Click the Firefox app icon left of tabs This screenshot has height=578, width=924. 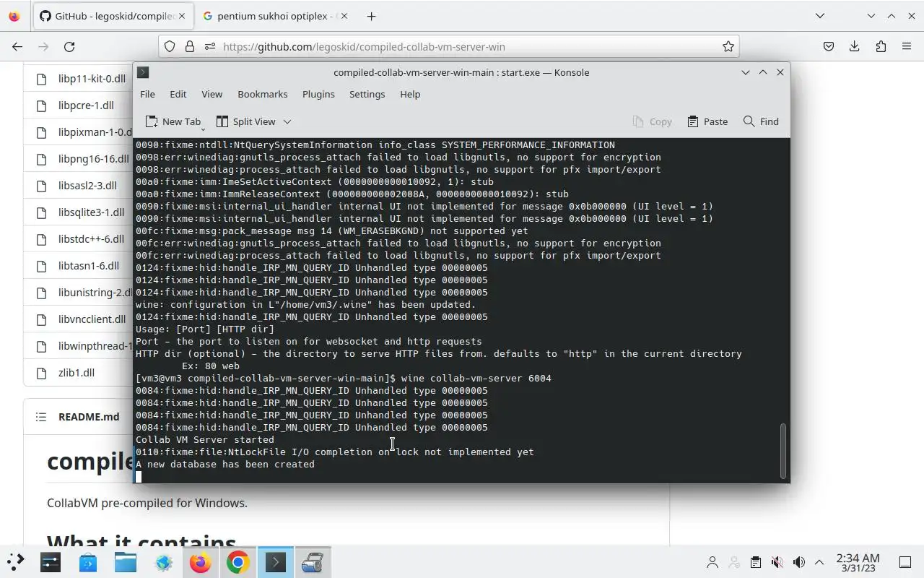pyautogui.click(x=14, y=16)
